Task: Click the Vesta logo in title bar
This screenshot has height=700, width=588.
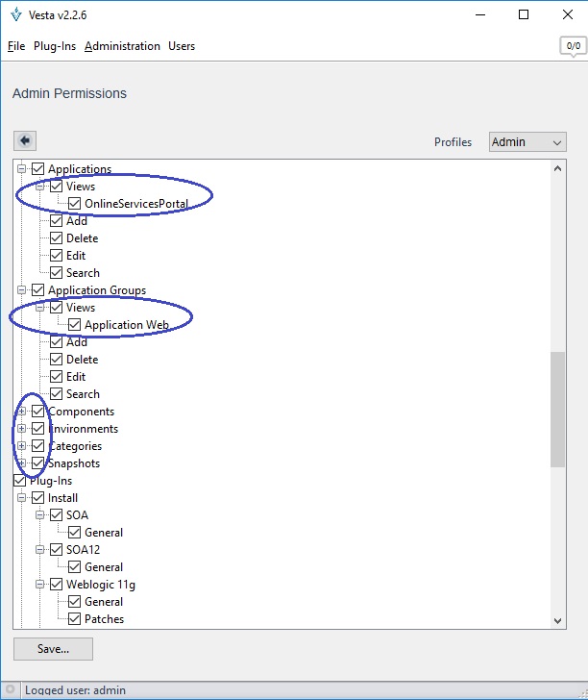Action: coord(16,15)
